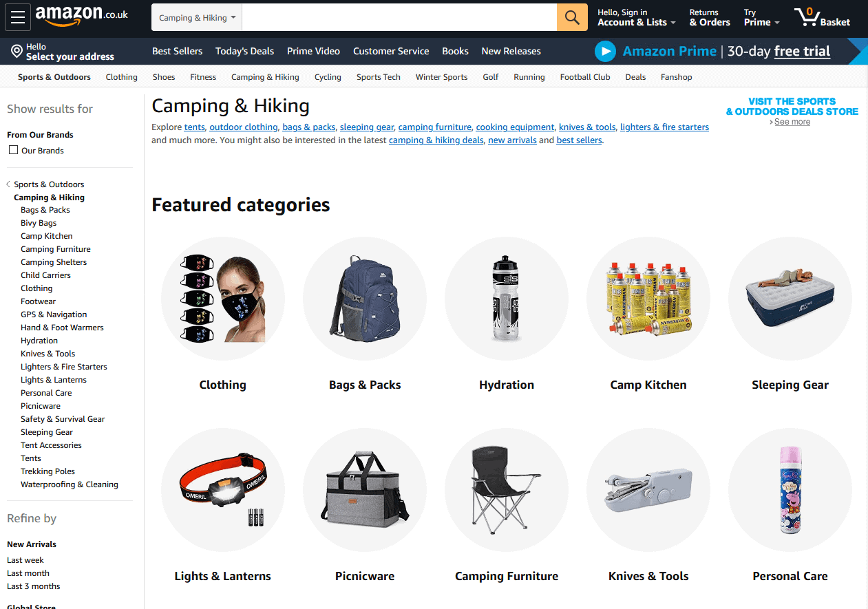Click the location pin address icon
868x609 pixels.
pyautogui.click(x=17, y=51)
